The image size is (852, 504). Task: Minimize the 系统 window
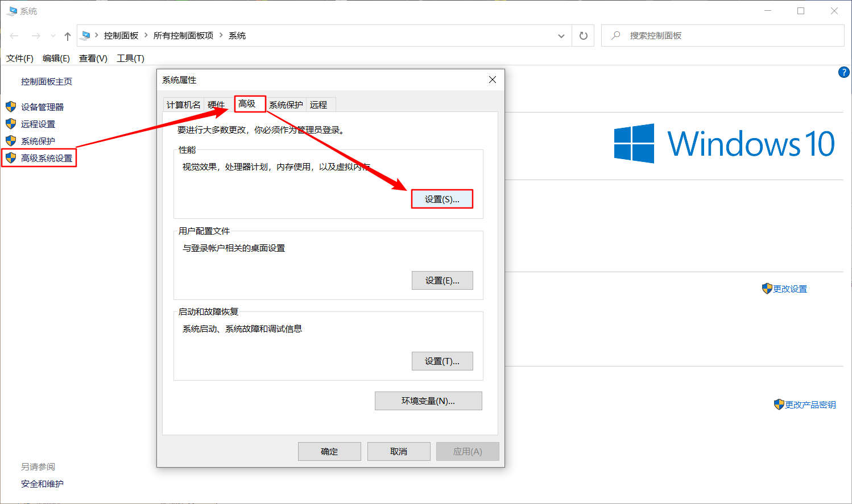tap(768, 11)
